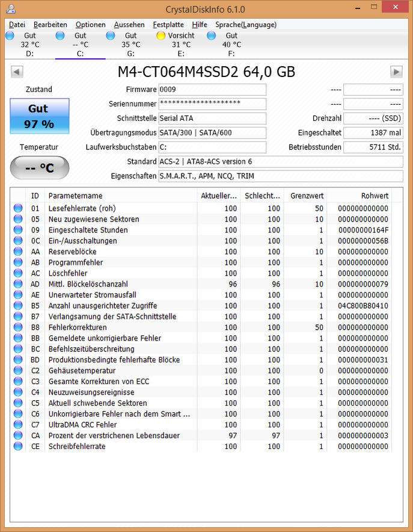The width and height of the screenshot is (413, 532).
Task: Select drive E: with Vorsicht status
Action: tap(182, 45)
